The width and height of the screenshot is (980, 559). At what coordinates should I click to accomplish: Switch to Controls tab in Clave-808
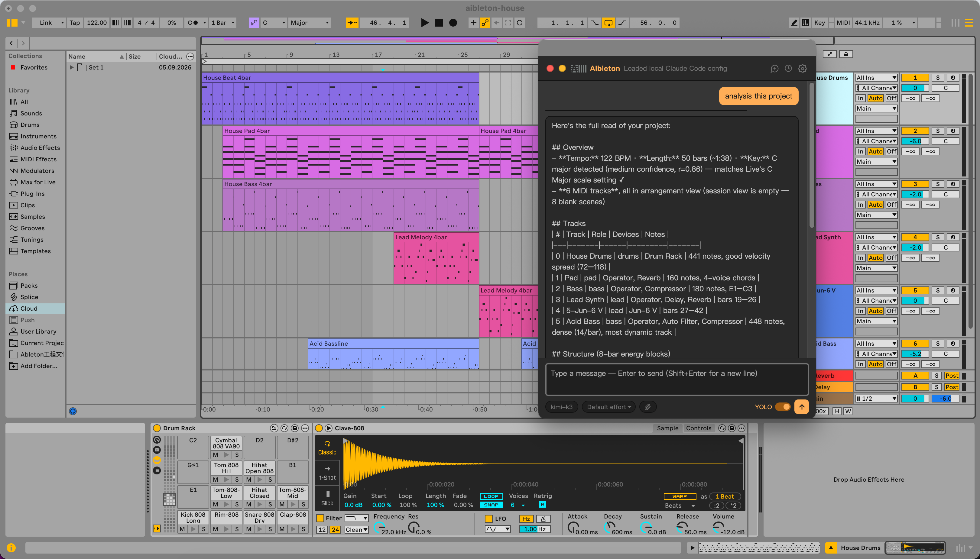(699, 428)
